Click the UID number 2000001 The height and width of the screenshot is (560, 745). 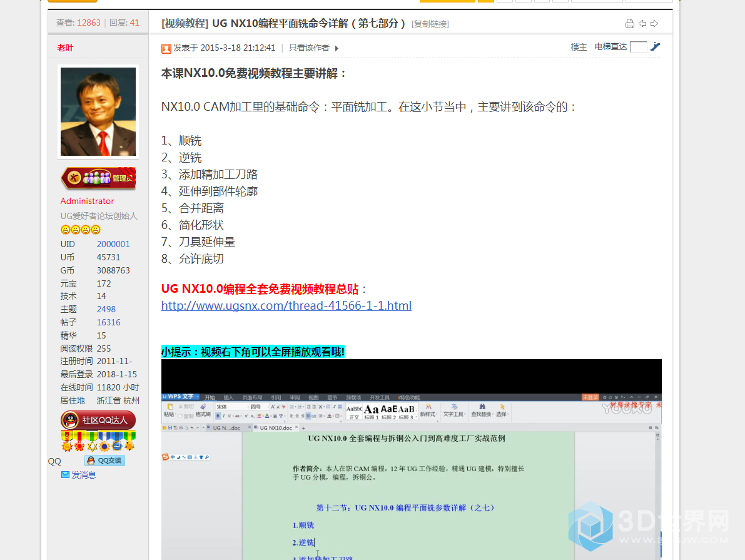[x=113, y=244]
